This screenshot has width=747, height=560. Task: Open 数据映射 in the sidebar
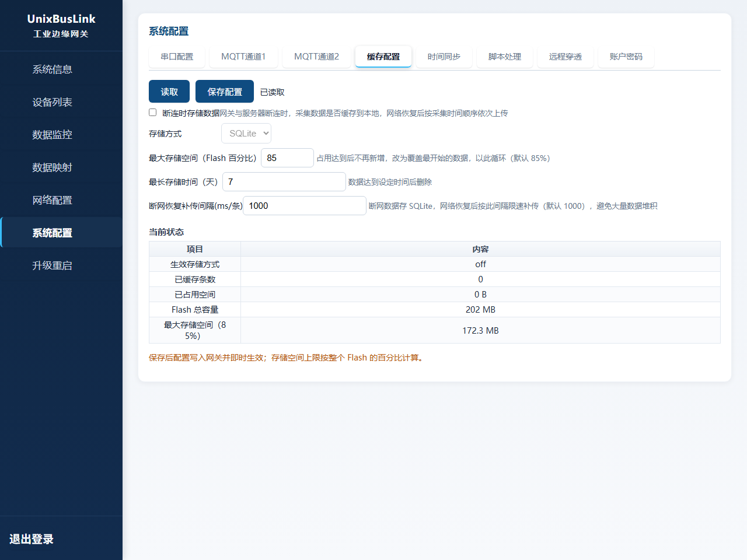click(x=61, y=167)
